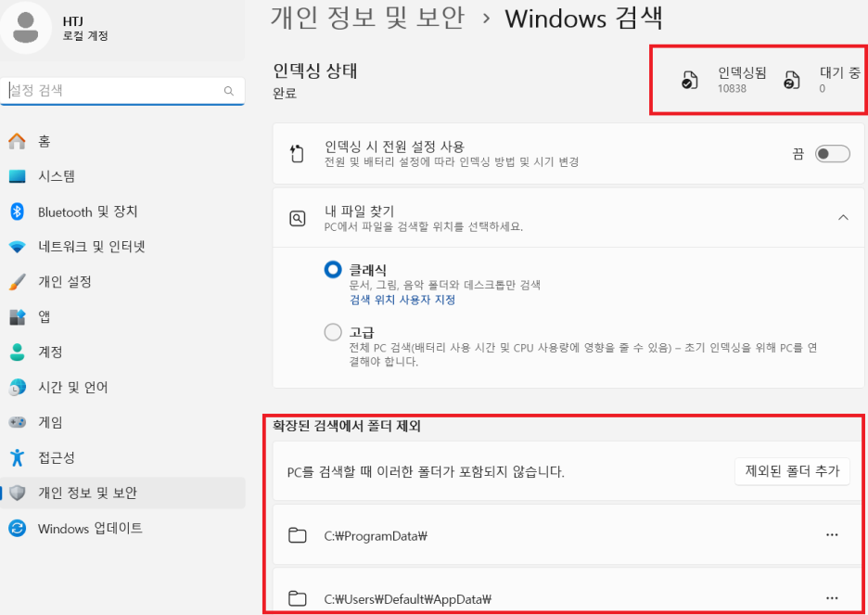Click the folder icon beside C:\Users\Default\AppData\

click(298, 598)
